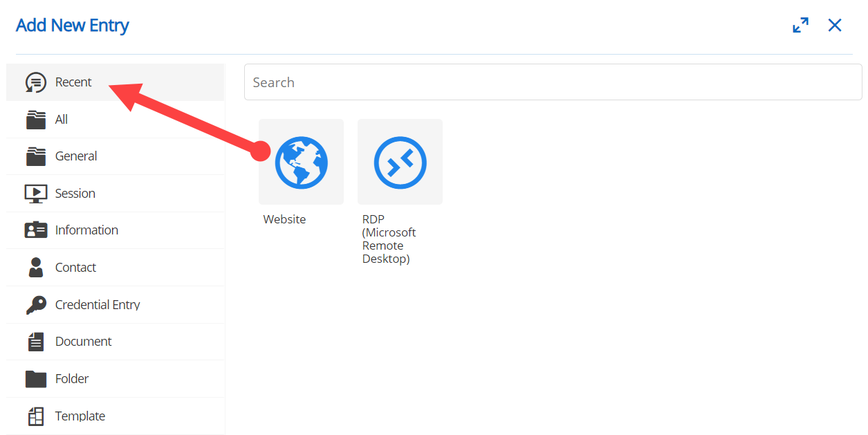The height and width of the screenshot is (435, 868).
Task: Select the Session category label
Action: pos(75,194)
